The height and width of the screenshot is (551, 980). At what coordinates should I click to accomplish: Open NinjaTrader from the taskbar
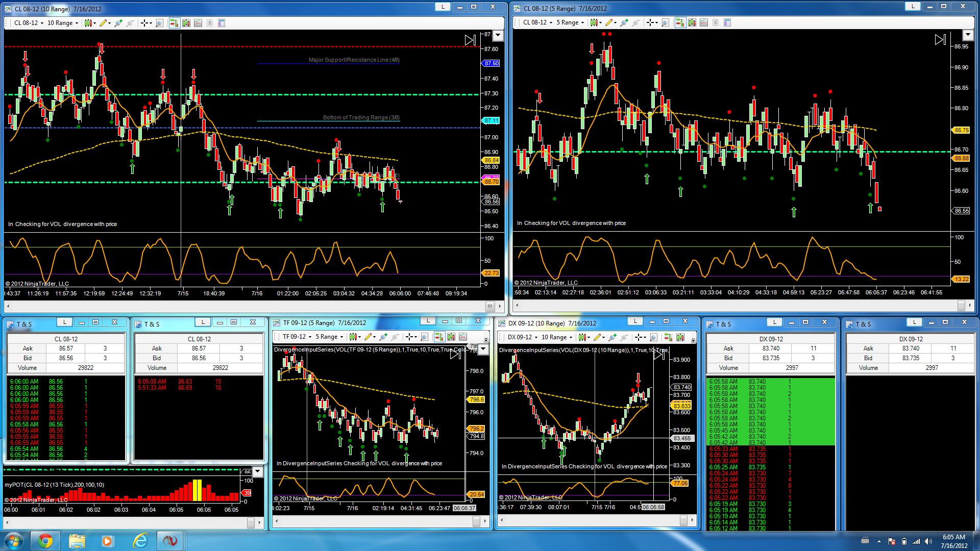click(x=170, y=541)
